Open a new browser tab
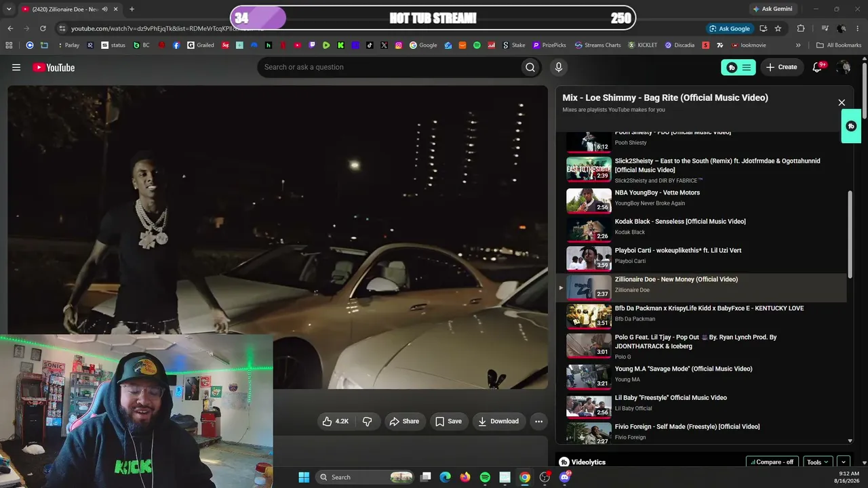868x488 pixels. [132, 9]
